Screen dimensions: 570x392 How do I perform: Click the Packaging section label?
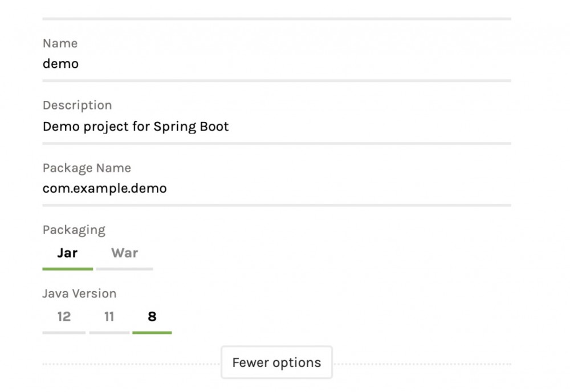[x=74, y=230]
